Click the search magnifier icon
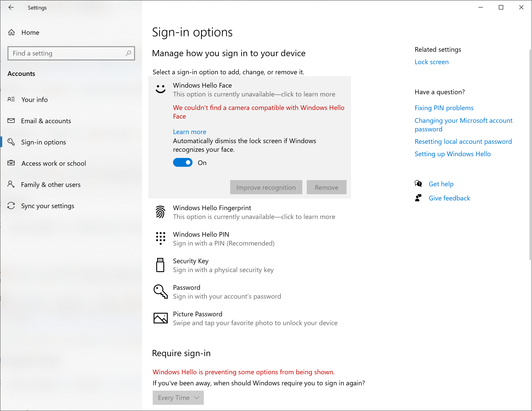This screenshot has height=411, width=532. coord(128,53)
